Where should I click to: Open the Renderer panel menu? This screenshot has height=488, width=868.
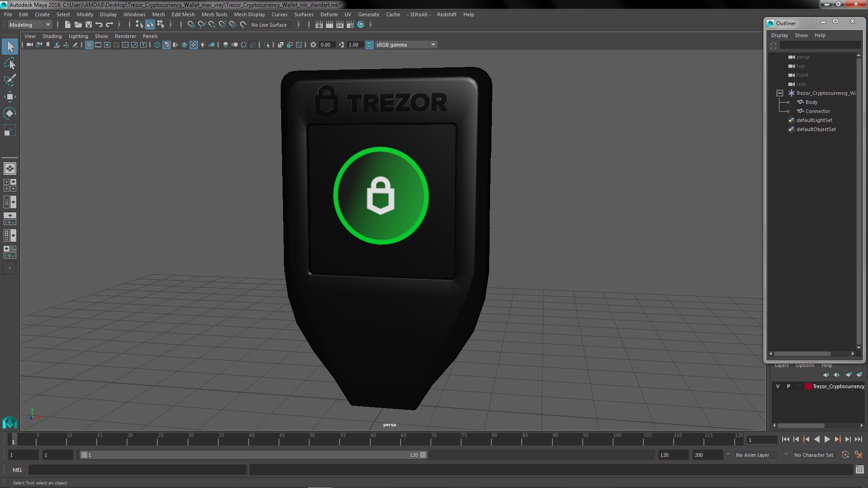tap(125, 36)
